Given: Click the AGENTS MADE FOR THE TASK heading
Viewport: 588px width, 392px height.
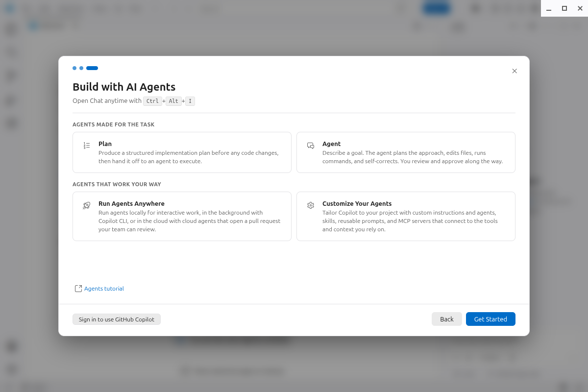Looking at the screenshot, I should (113, 124).
